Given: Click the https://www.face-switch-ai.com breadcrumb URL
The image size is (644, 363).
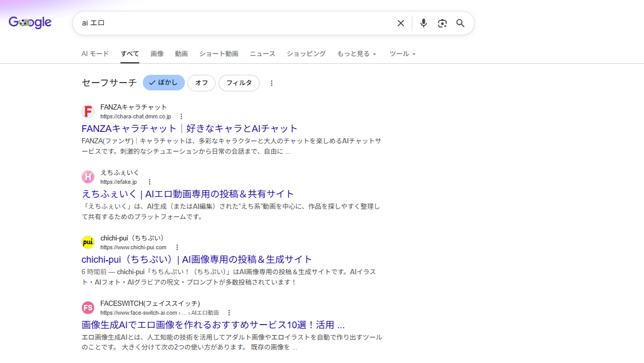Looking at the screenshot, I should coord(159,313).
